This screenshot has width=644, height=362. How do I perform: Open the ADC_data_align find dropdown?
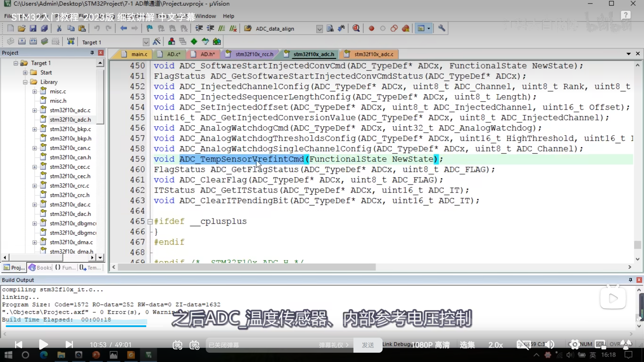319,29
